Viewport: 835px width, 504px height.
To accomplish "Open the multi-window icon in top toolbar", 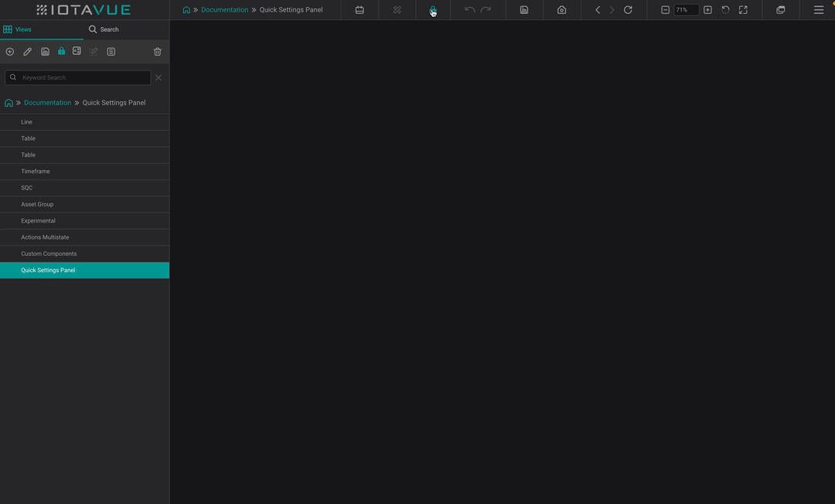I will [781, 9].
